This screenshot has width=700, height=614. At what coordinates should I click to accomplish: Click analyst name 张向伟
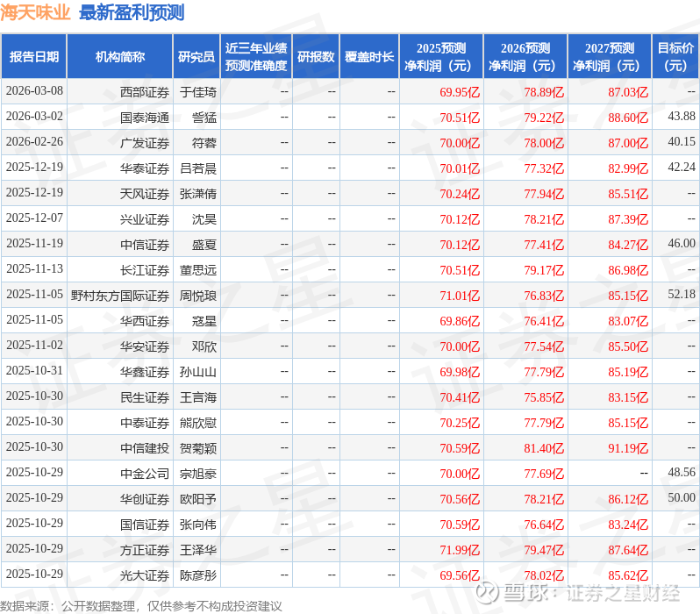[x=198, y=525]
